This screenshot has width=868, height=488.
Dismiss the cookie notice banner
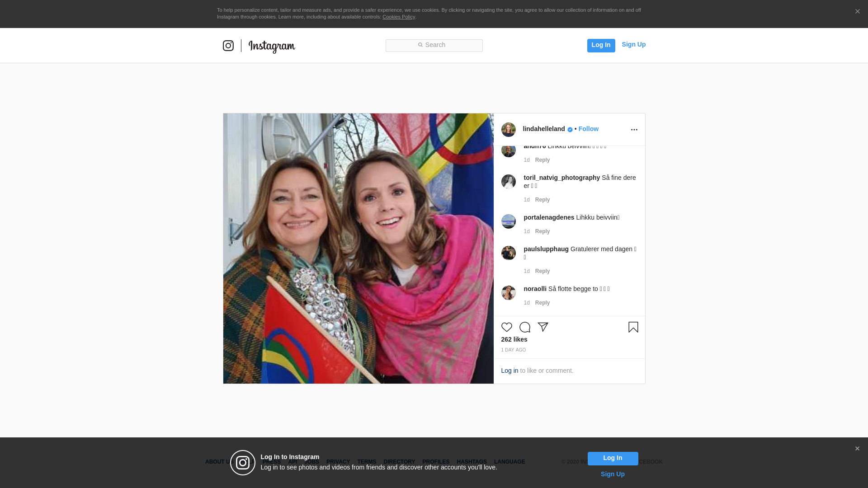[857, 12]
